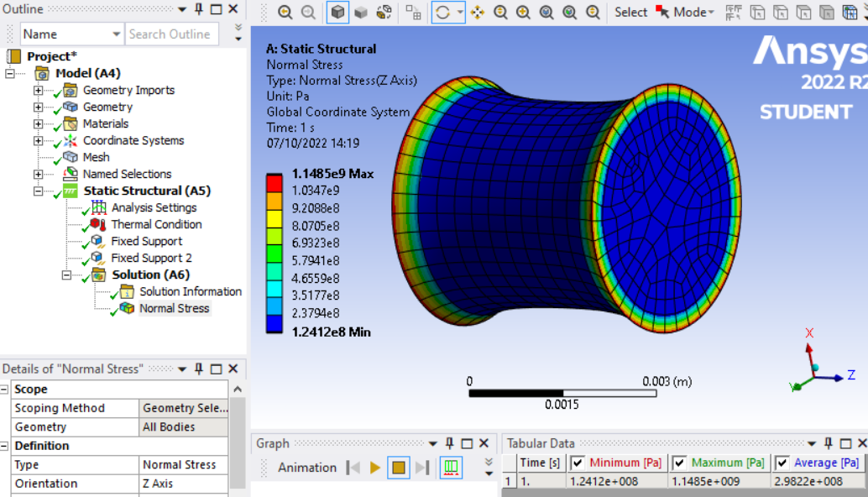
Task: Select the Pan tool in toolbar
Action: tap(478, 13)
